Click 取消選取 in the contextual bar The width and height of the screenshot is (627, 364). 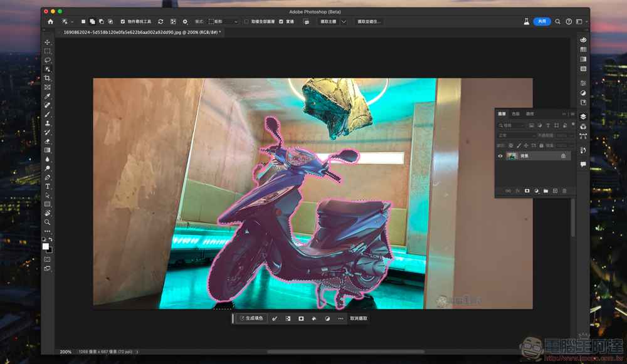359,318
